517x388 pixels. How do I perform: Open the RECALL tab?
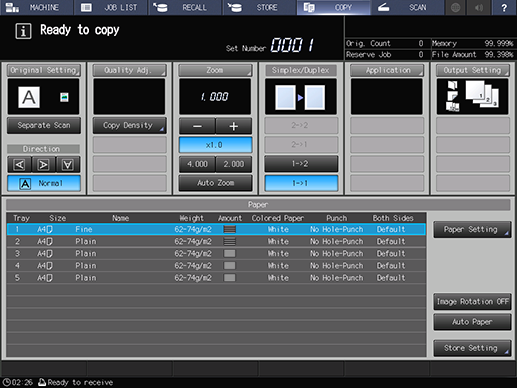[185, 7]
